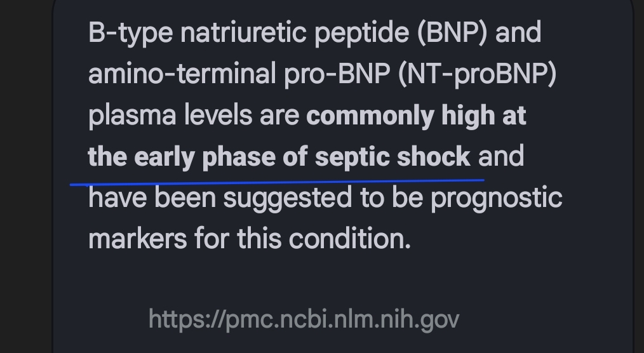
Task: Open the pmc.ncbi.nlm.nih.gov source link
Action: 303,319
